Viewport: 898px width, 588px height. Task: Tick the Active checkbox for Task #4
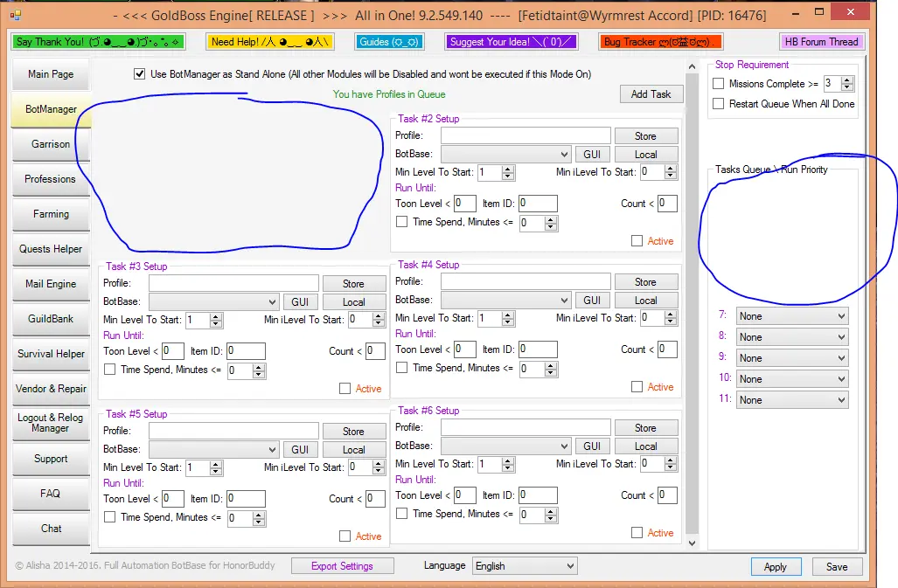coord(637,387)
